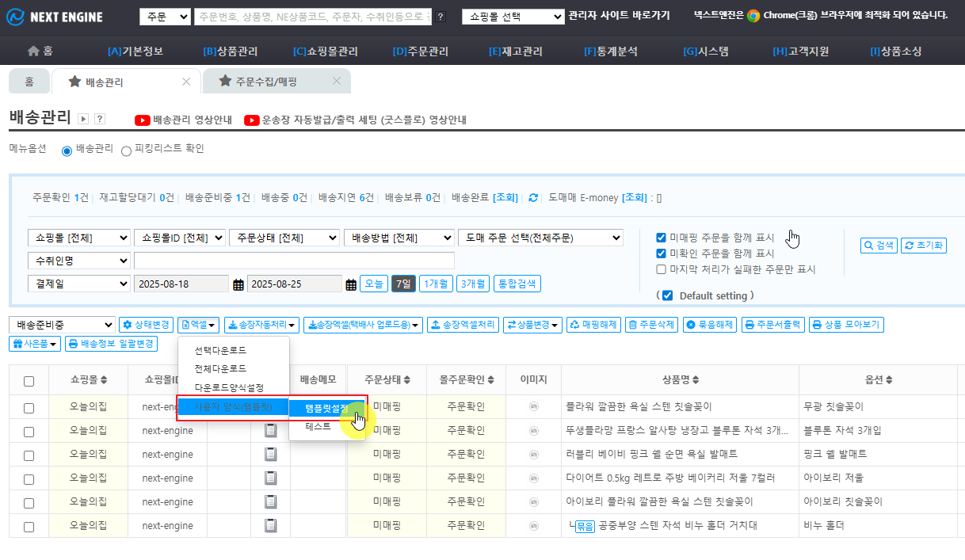Choose 전체다운로드 from the Excel menu

point(220,368)
